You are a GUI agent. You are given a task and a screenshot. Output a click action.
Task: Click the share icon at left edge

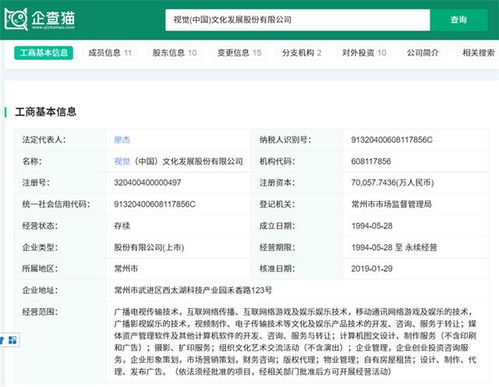point(2,340)
